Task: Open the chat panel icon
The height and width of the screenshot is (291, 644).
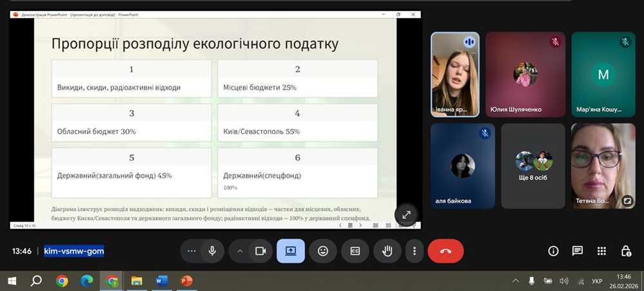Action: pyautogui.click(x=577, y=251)
